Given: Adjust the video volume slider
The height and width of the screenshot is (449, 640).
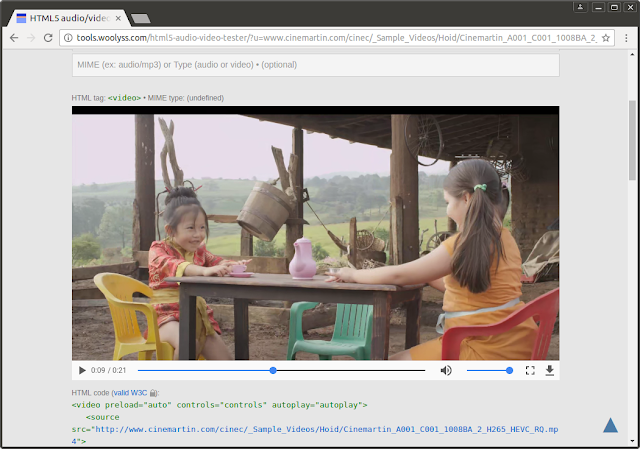Looking at the screenshot, I should tap(489, 370).
